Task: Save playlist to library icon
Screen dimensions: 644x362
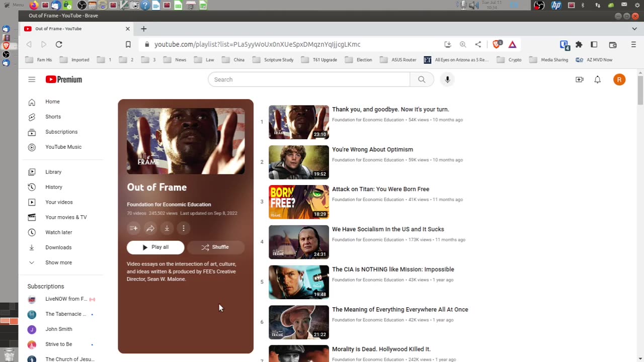Action: 133,228
